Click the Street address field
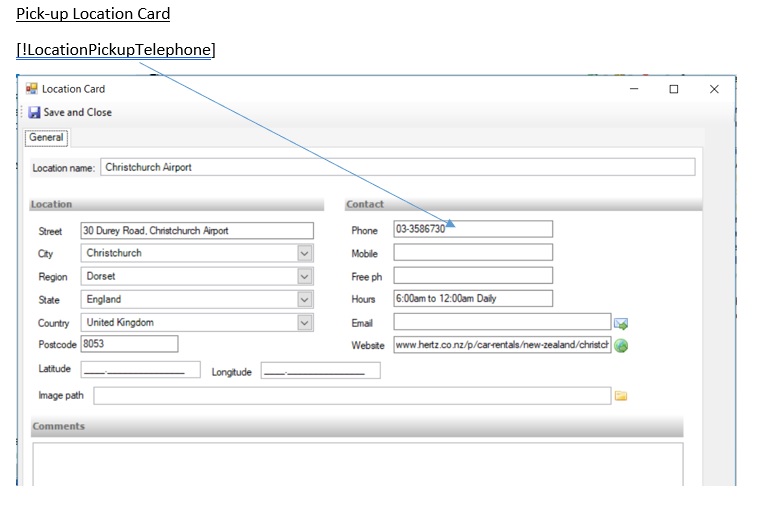Image resolution: width=759 pixels, height=515 pixels. pos(196,231)
